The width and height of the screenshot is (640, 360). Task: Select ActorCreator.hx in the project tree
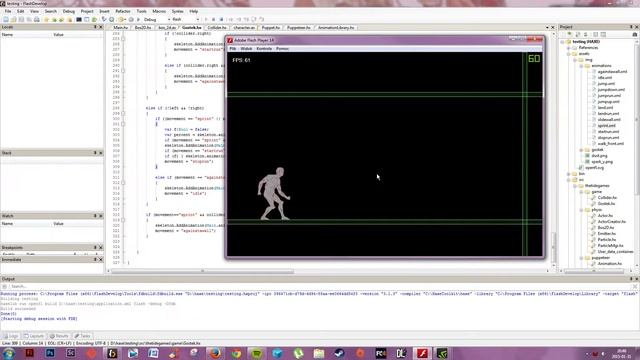pos(611,222)
